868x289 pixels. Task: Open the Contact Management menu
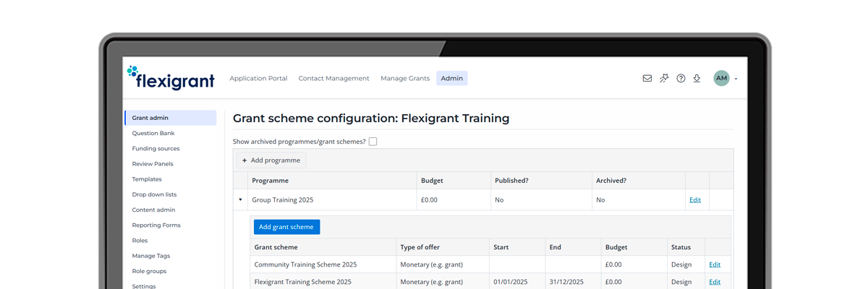[333, 79]
